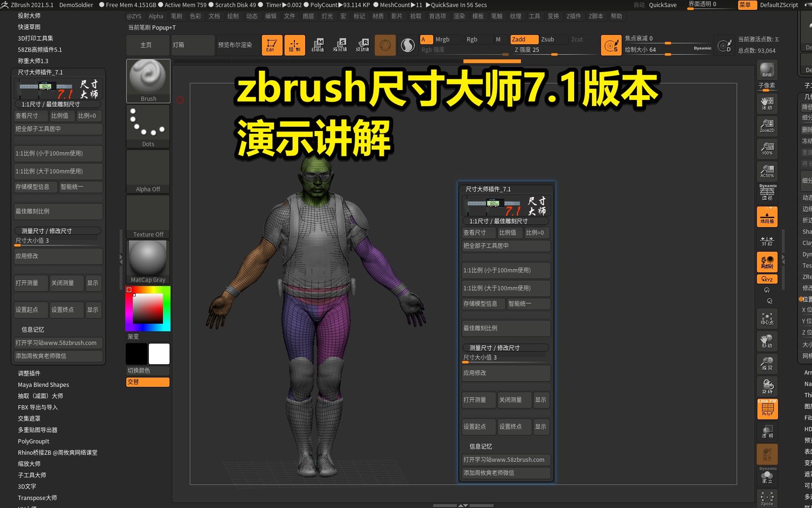This screenshot has width=812, height=508.
Task: Expand the Transpose大师 section
Action: [37, 498]
